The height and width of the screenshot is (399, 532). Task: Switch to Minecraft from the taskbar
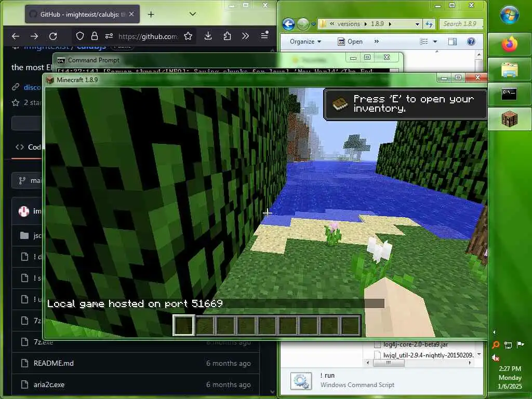click(510, 119)
